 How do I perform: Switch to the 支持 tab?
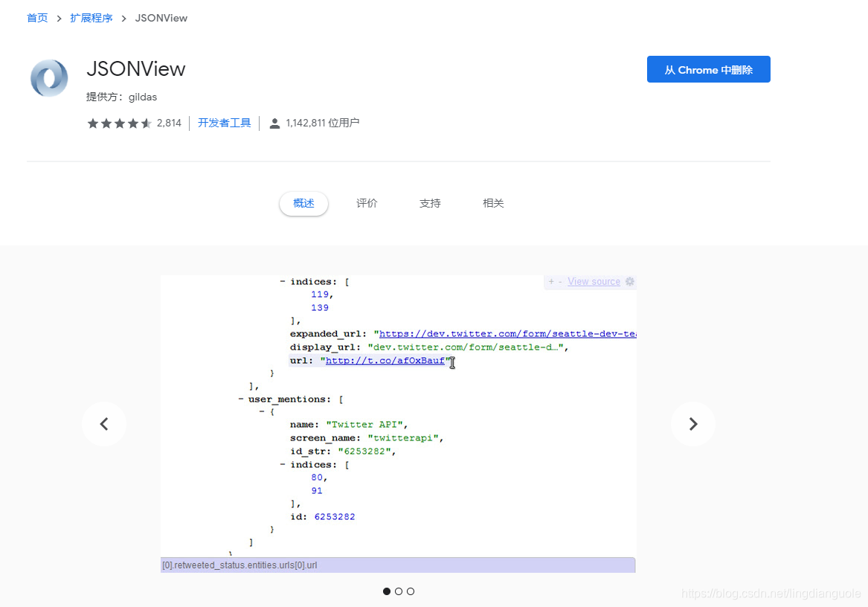pos(430,203)
